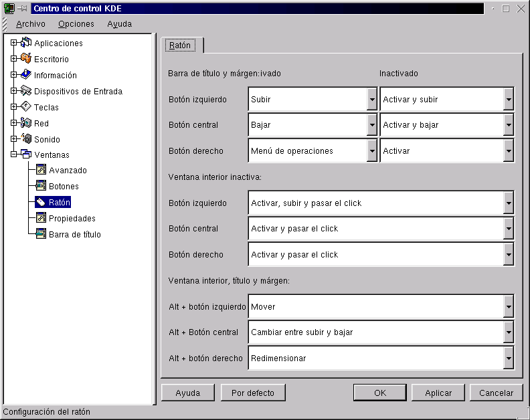Select Barra de título in the tree
Viewport: 530px width, 420px height.
(74, 235)
